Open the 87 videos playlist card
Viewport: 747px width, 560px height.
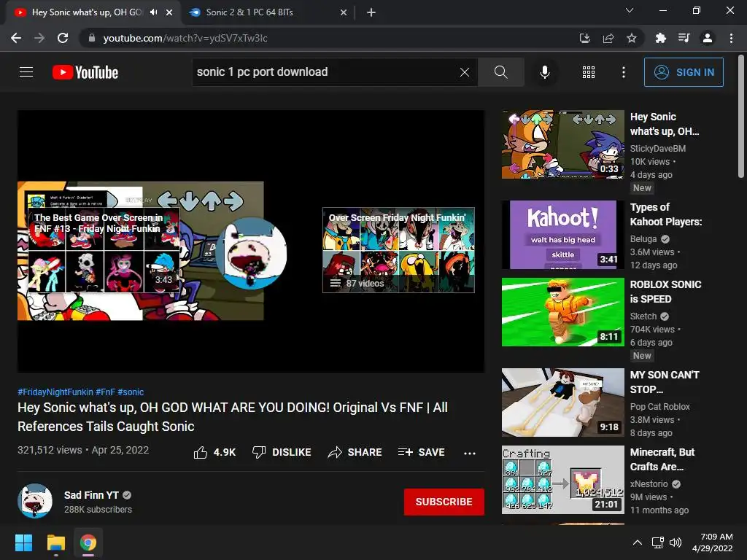coord(398,250)
